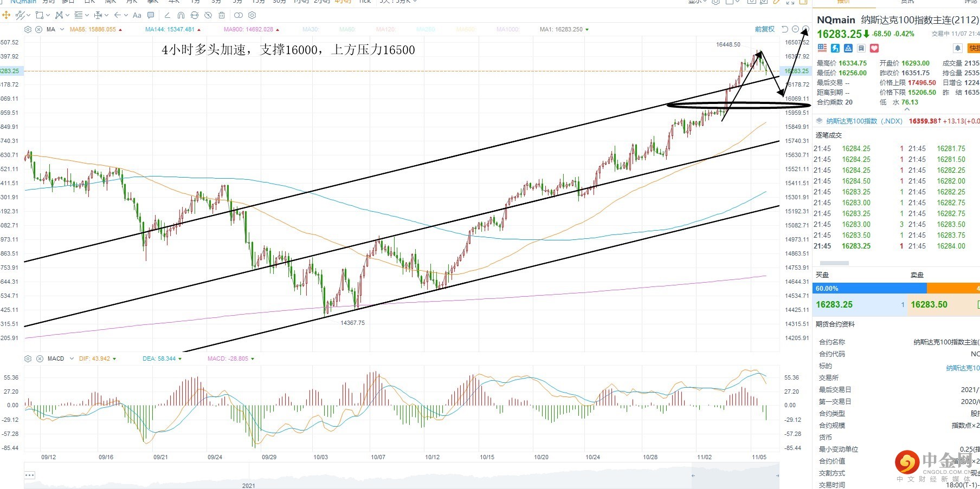Click the tick list horizontal scrollbar
The width and height of the screenshot is (980, 489).
[835, 263]
